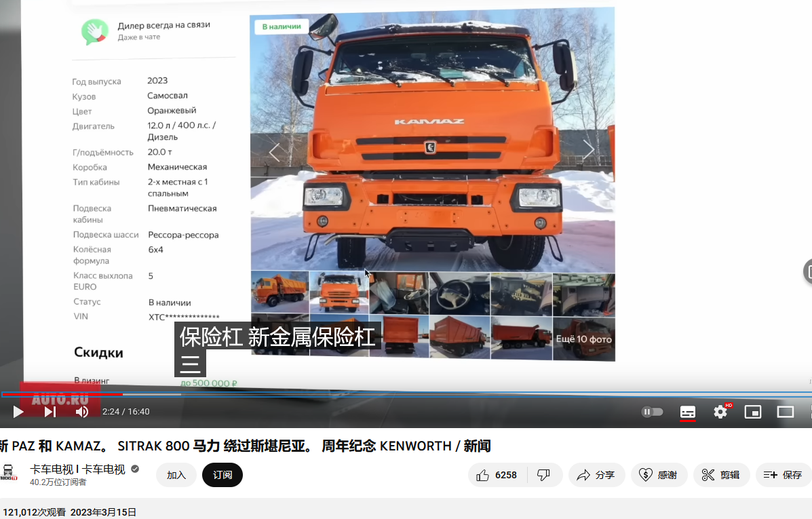Open the player settings gear
Image resolution: width=812 pixels, height=519 pixels.
[720, 412]
